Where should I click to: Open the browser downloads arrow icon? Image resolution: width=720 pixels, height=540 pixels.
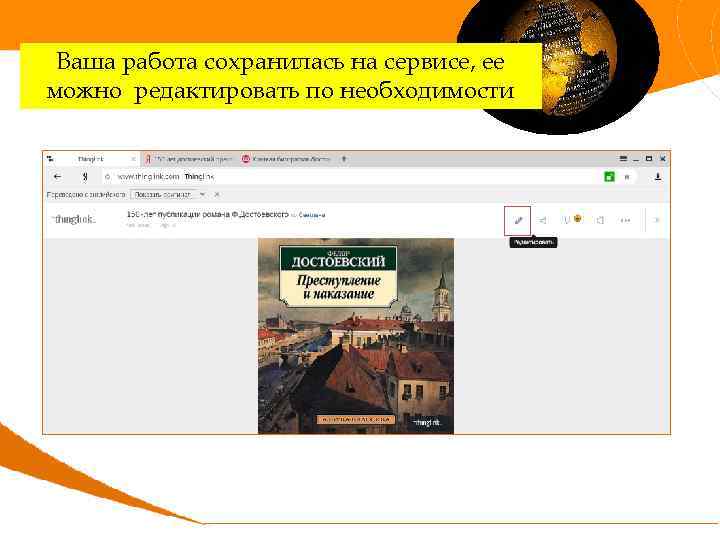pos(658,176)
